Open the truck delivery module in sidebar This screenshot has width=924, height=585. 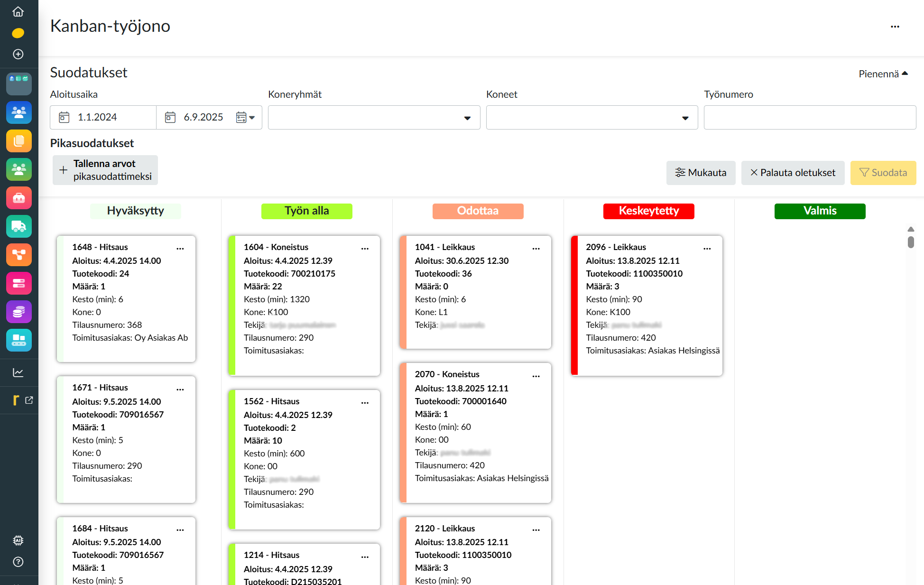pyautogui.click(x=18, y=226)
